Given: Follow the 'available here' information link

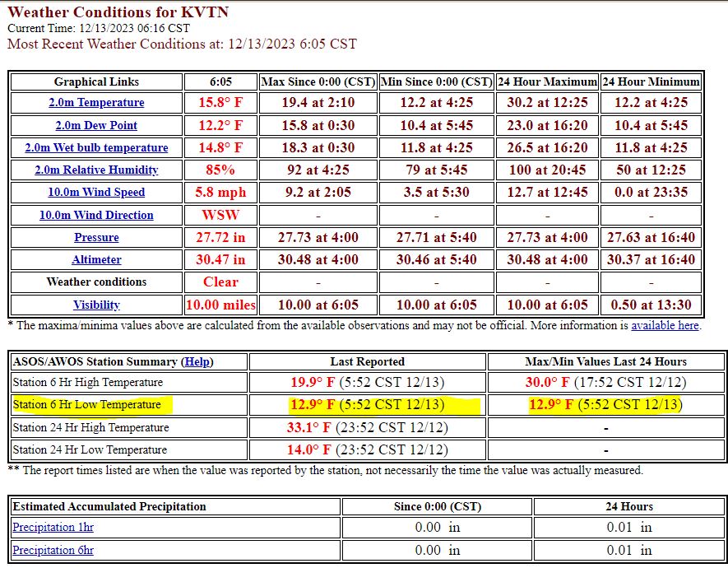Looking at the screenshot, I should coord(665,325).
